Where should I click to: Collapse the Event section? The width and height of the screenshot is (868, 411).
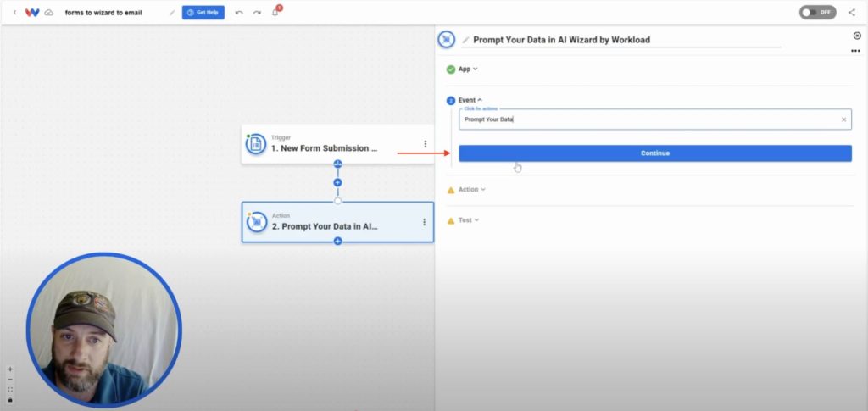coord(470,100)
